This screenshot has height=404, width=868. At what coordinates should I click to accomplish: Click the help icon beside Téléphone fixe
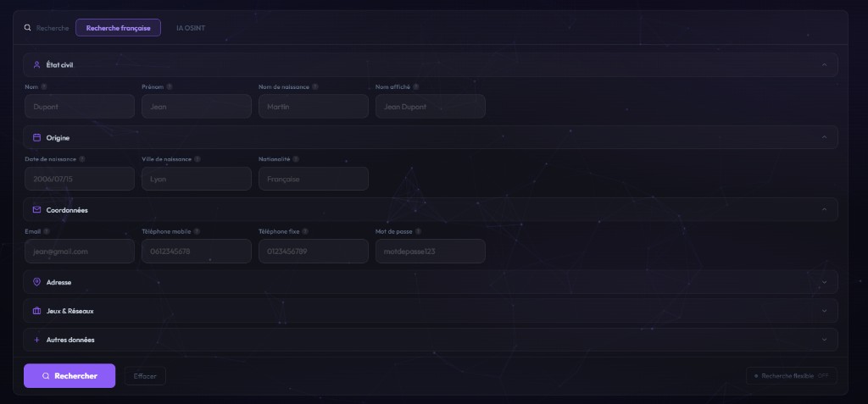pos(305,231)
